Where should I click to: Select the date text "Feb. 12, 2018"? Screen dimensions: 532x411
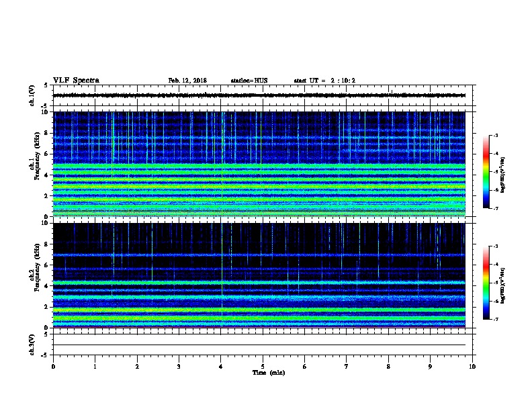(x=187, y=81)
